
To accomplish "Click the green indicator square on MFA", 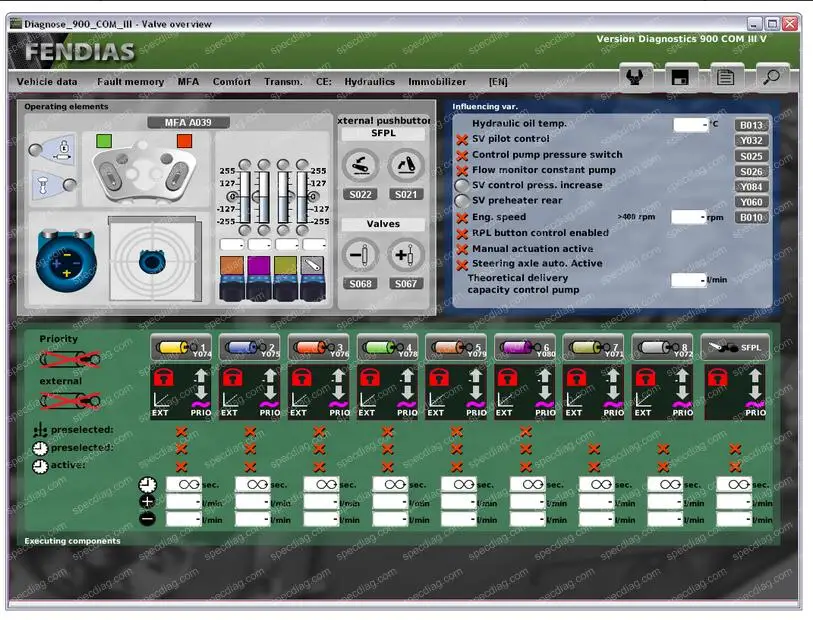I will (x=104, y=141).
